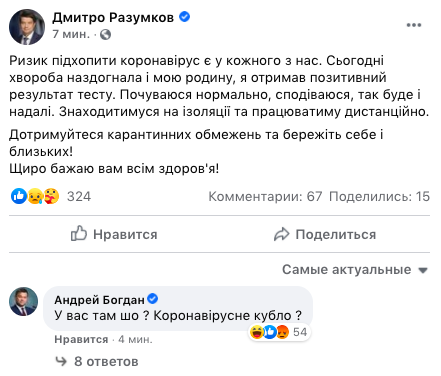This screenshot has width=441, height=376.
Task: Click the crying face reaction icon under the post
Action: pyautogui.click(x=35, y=196)
